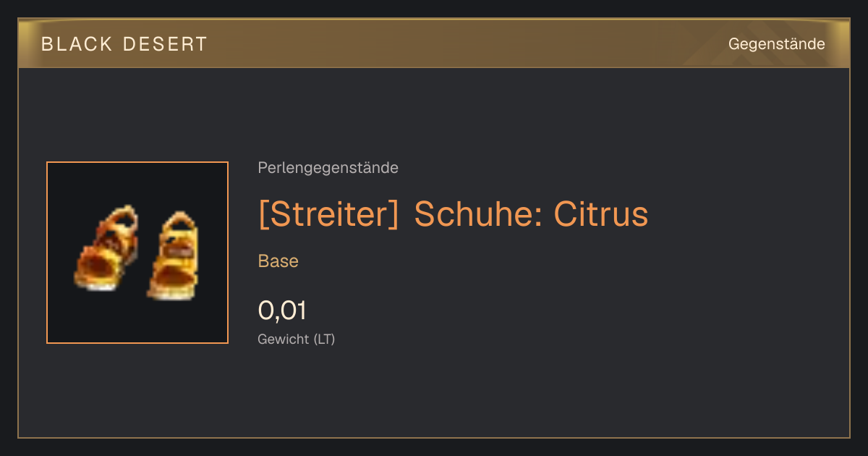Click the word Citrus in title

click(x=601, y=214)
